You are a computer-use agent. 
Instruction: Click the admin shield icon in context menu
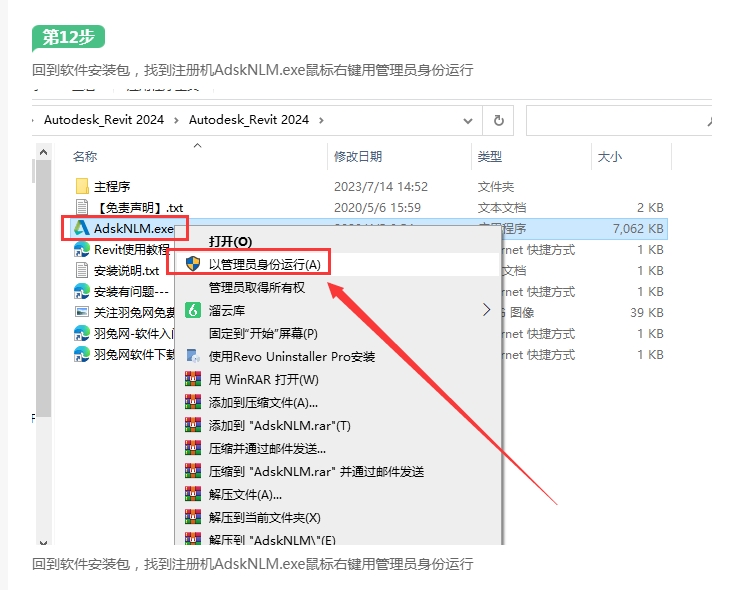click(193, 264)
